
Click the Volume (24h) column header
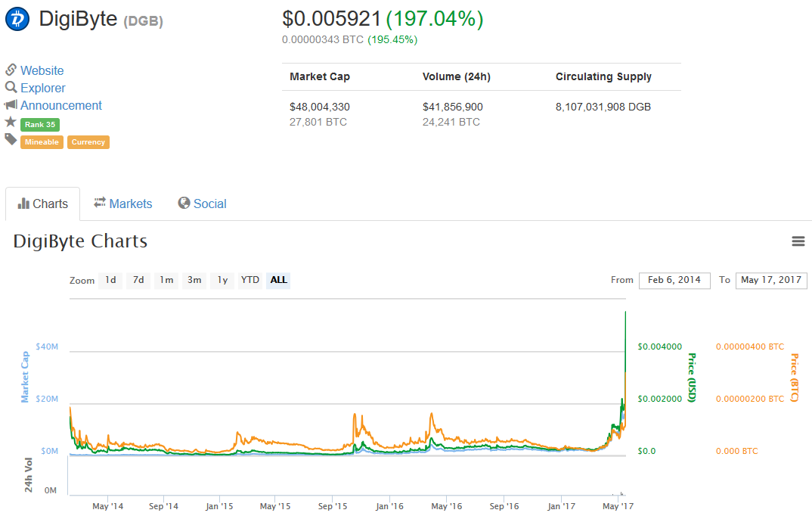pyautogui.click(x=456, y=76)
